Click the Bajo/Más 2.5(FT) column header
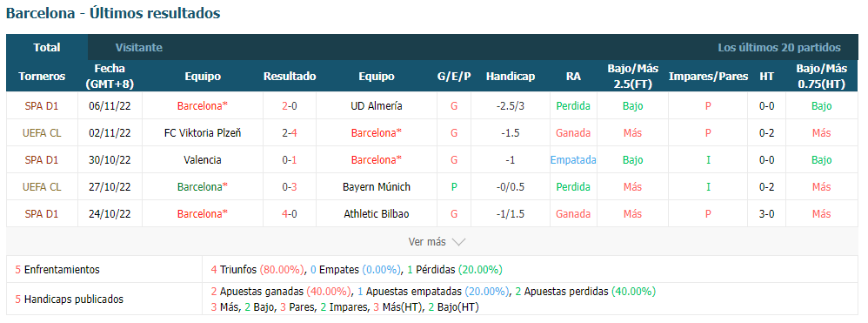Screen dimensions: 868x323 [x=632, y=77]
